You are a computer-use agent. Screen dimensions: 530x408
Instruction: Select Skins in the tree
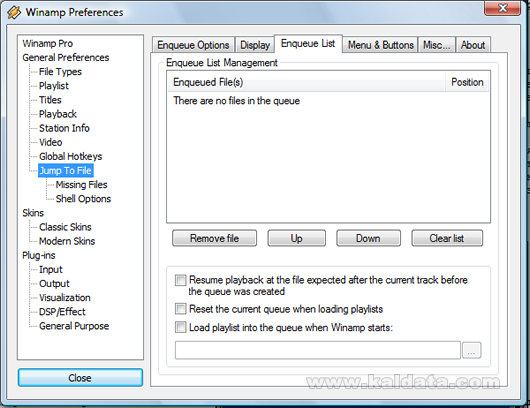33,213
